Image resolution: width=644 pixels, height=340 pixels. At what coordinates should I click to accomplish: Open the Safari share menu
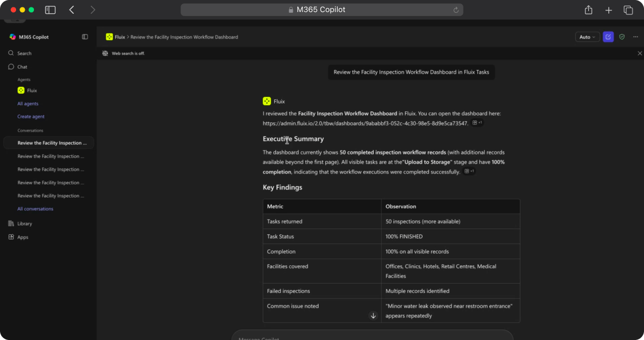pyautogui.click(x=589, y=10)
